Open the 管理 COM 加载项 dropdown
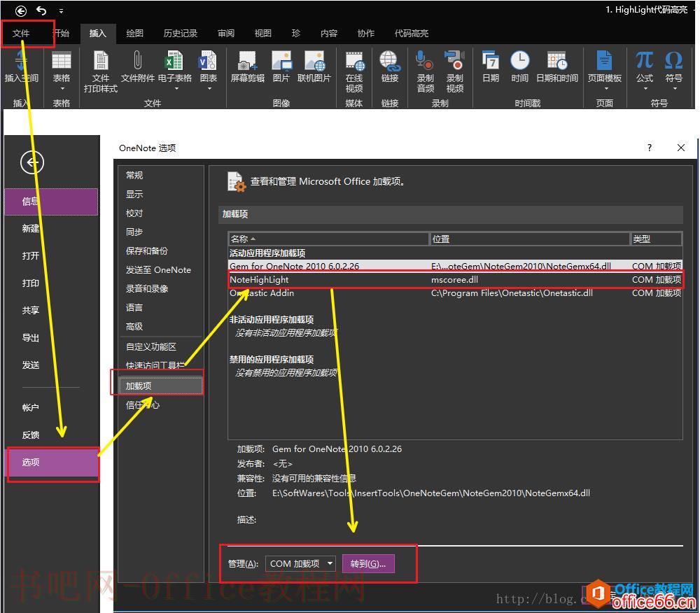The height and width of the screenshot is (613, 700). pyautogui.click(x=300, y=564)
